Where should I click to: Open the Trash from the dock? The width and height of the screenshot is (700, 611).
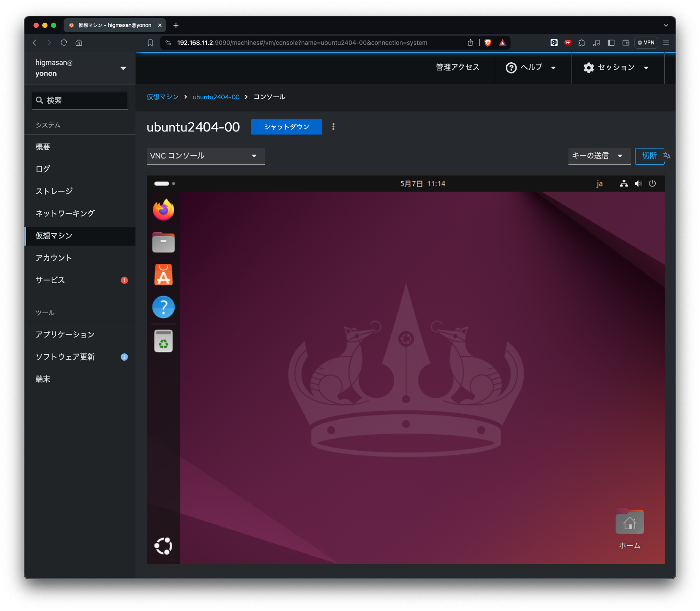pyautogui.click(x=163, y=341)
